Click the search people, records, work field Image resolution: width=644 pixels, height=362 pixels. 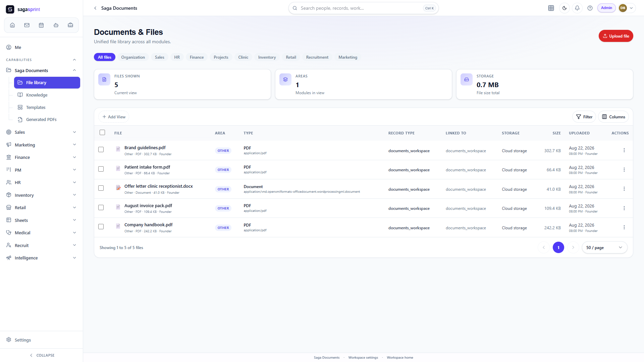[363, 8]
